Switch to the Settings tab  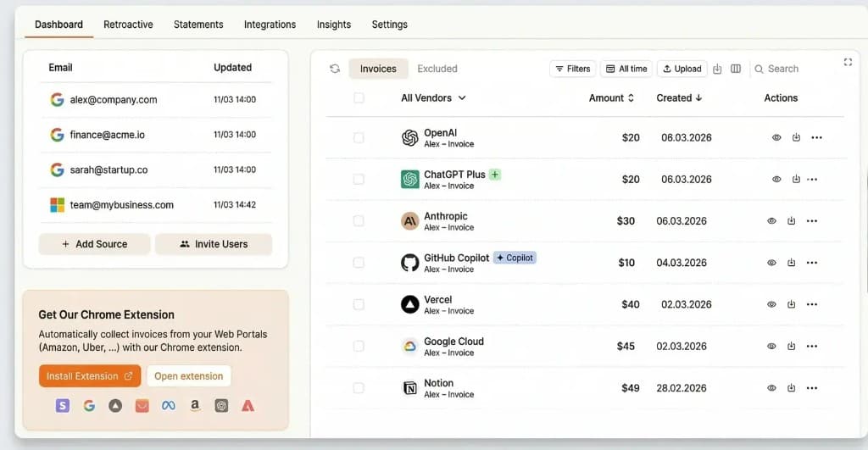(390, 25)
